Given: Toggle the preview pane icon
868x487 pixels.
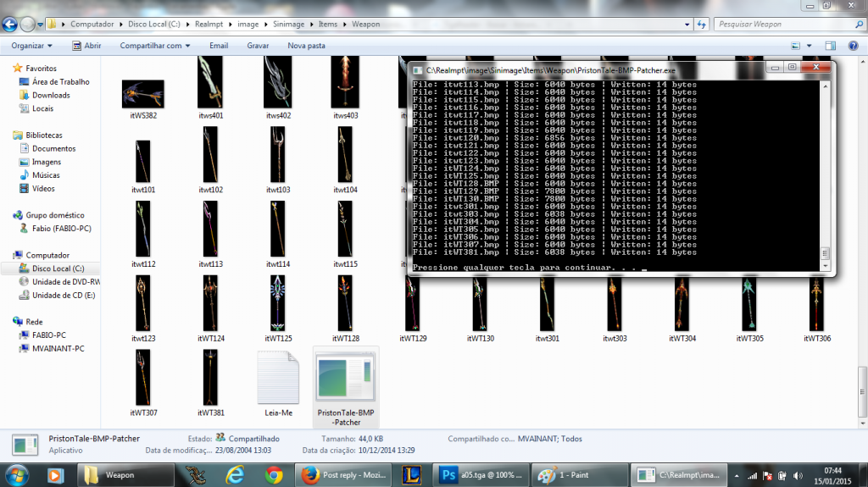Looking at the screenshot, I should click(x=831, y=46).
